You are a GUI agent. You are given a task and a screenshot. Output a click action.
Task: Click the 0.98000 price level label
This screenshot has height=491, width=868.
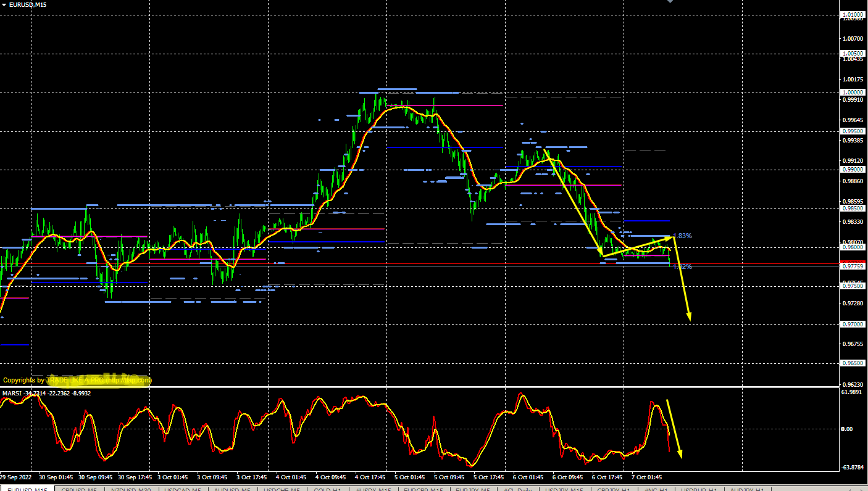tap(852, 247)
